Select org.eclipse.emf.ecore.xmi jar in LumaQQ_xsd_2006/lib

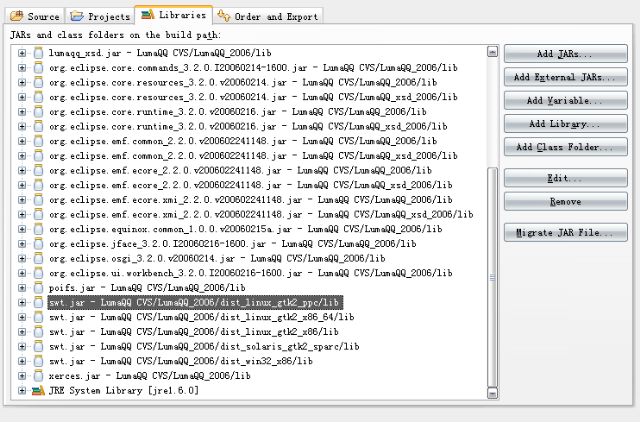click(261, 215)
